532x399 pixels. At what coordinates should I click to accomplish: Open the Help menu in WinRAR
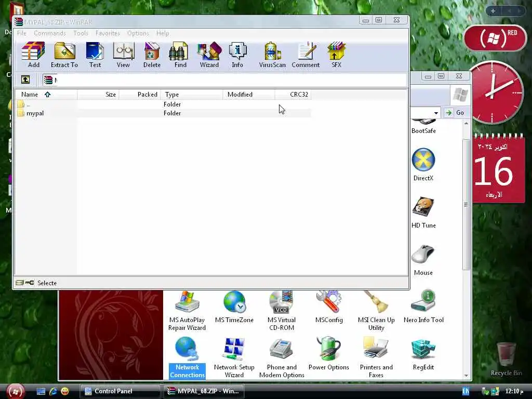coord(163,33)
